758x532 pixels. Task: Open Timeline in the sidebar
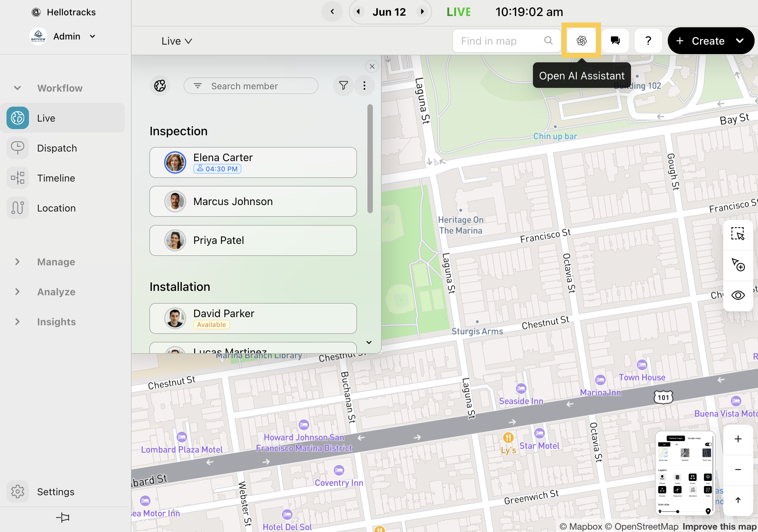(x=63, y=178)
